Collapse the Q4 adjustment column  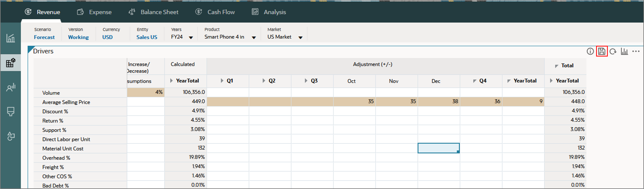(x=475, y=81)
